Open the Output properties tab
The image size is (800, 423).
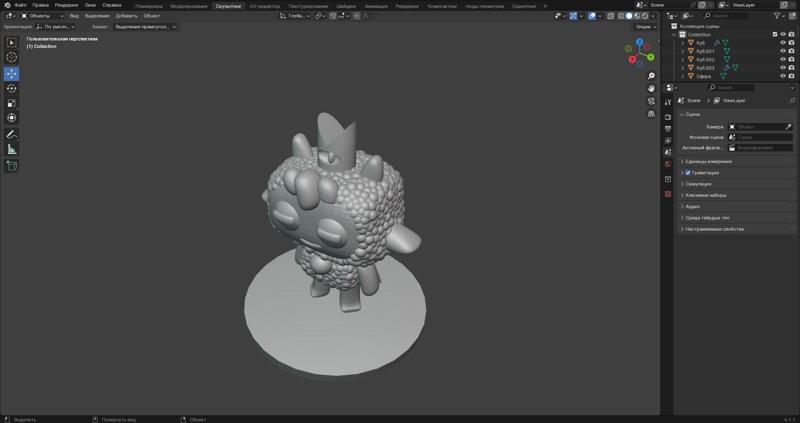click(668, 129)
